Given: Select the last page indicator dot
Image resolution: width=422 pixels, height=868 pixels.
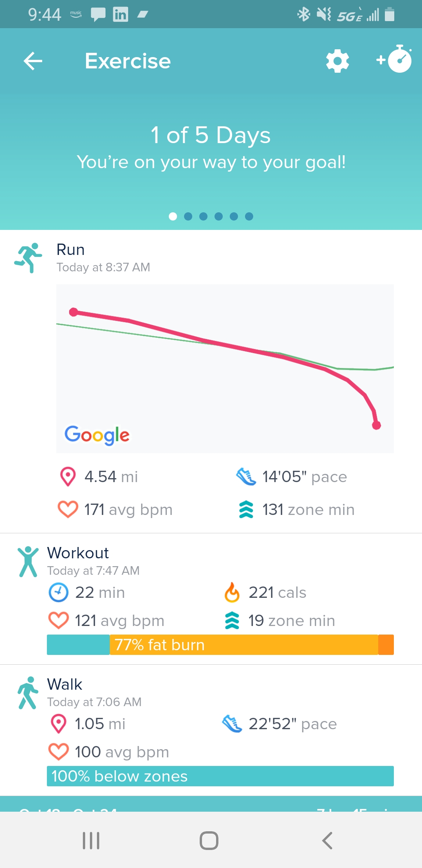Looking at the screenshot, I should coord(249,216).
